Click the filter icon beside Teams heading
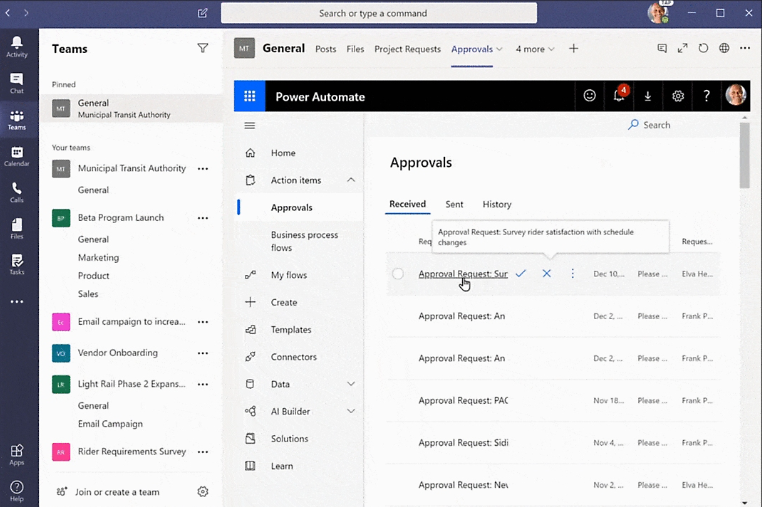This screenshot has height=507, width=762. [x=203, y=48]
